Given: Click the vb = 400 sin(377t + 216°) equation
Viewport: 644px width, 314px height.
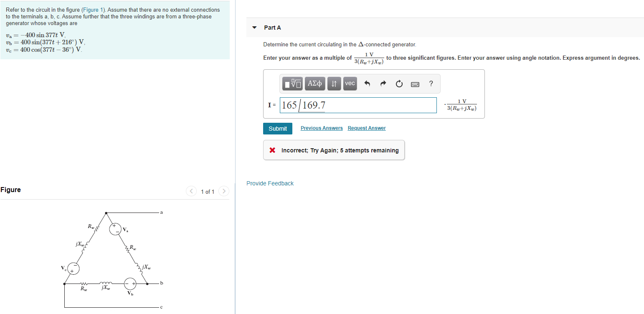Looking at the screenshot, I should 46,42.
